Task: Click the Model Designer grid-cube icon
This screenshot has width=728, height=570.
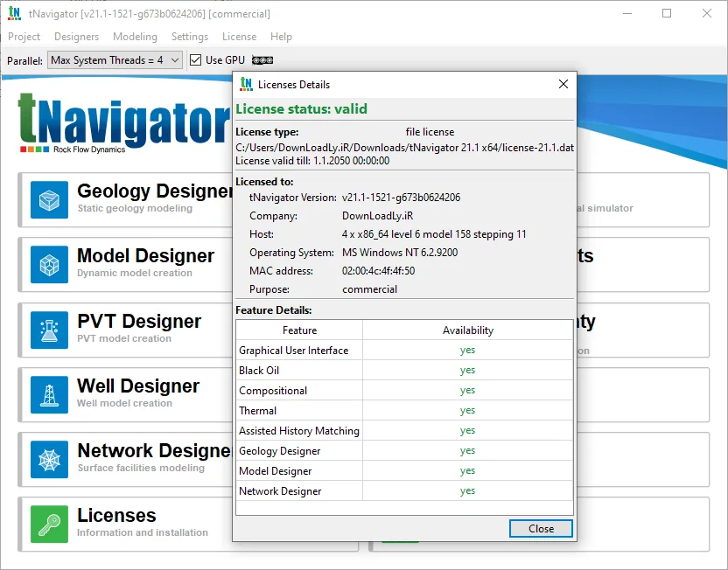Action: coord(49,264)
